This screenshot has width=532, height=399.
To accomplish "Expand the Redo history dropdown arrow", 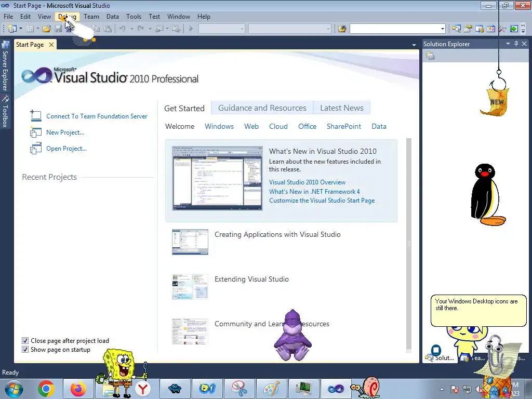I will point(150,29).
